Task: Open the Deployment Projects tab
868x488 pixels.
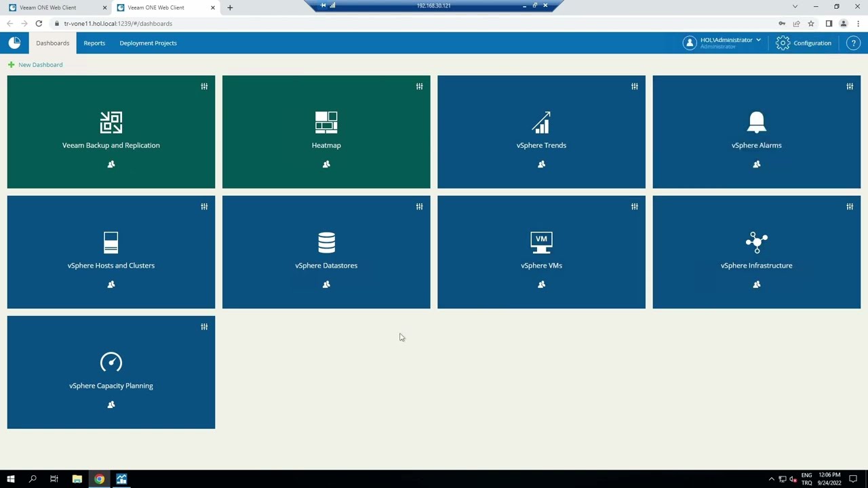Action: [x=148, y=43]
